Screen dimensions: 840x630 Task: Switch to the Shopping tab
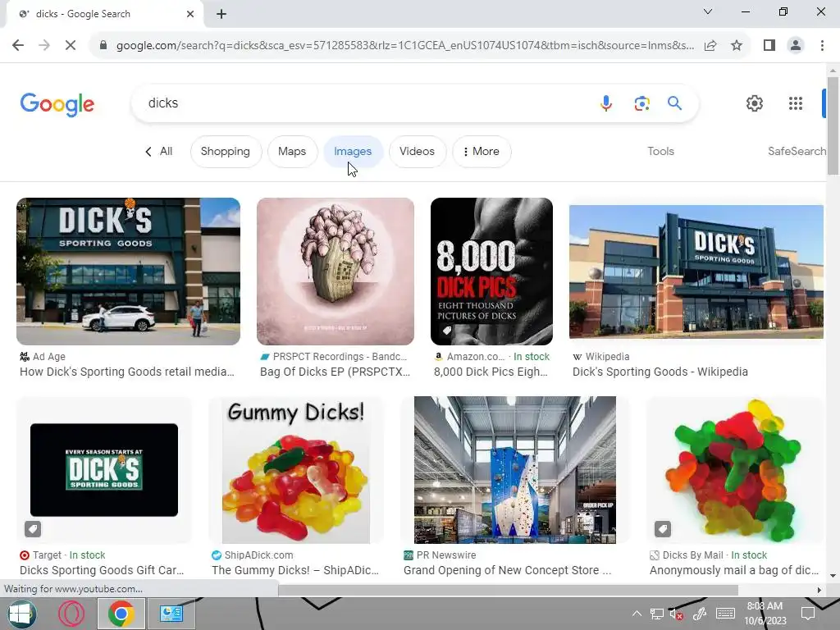click(226, 152)
